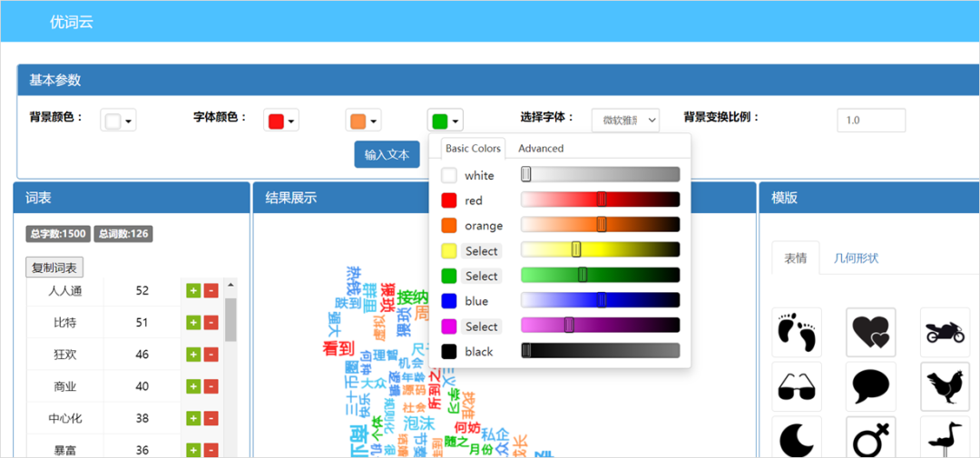Image resolution: width=980 pixels, height=458 pixels.
Task: Pick the black color swatch
Action: (449, 352)
